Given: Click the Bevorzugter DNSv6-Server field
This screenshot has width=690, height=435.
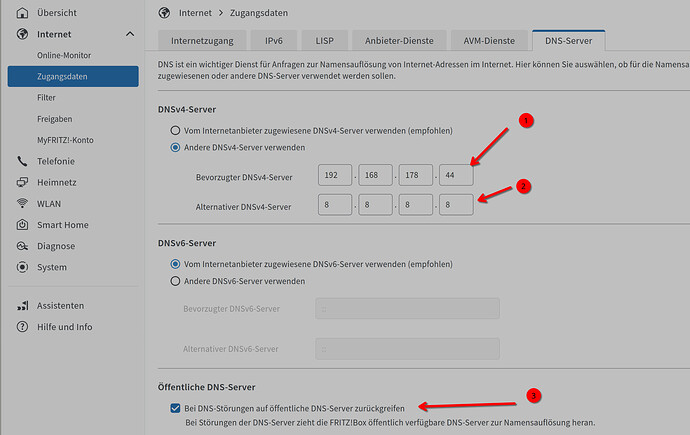Looking at the screenshot, I should (x=407, y=308).
